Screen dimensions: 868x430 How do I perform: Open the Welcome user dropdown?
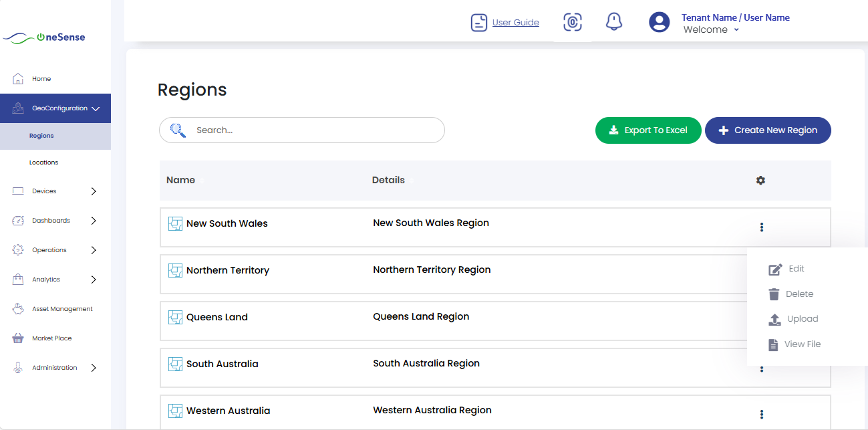click(711, 30)
